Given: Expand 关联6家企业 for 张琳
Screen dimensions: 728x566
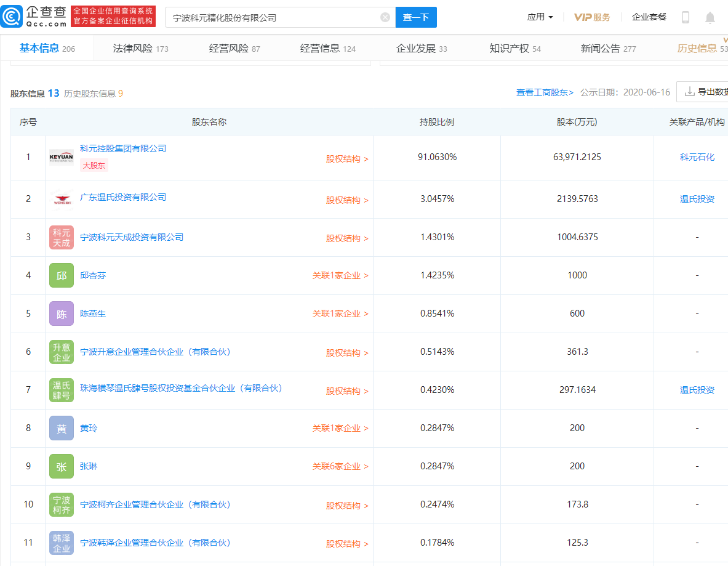Looking at the screenshot, I should pos(340,466).
